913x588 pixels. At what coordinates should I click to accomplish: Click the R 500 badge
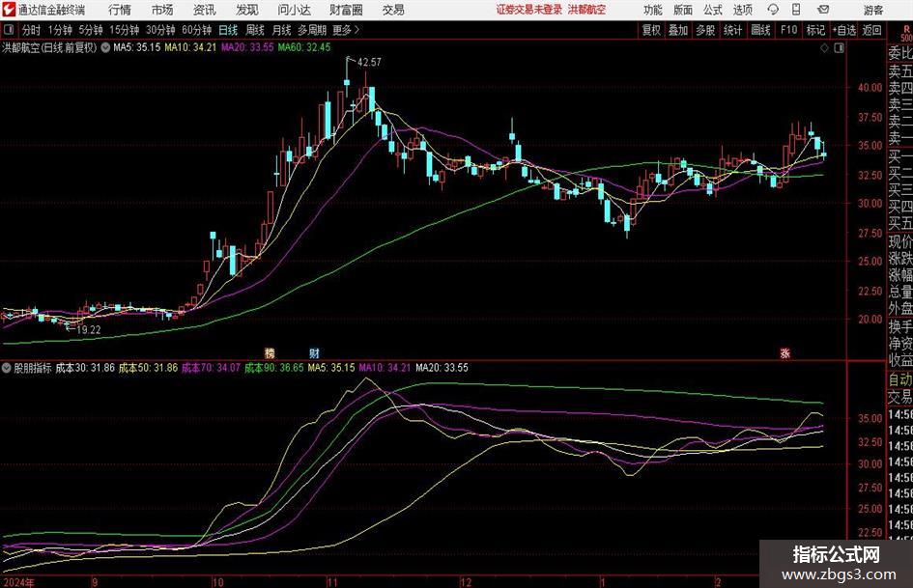click(906, 33)
